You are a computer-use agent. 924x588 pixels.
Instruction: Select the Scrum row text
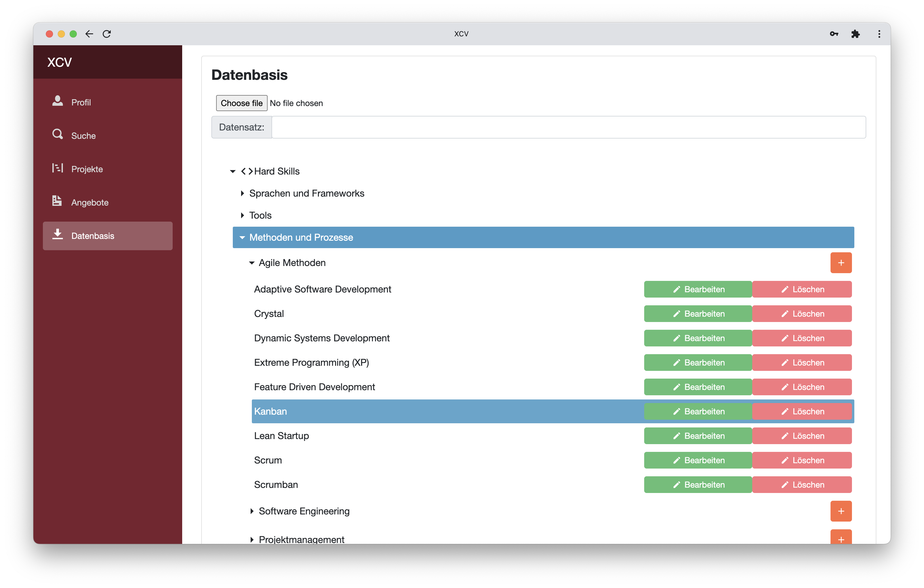tap(268, 460)
